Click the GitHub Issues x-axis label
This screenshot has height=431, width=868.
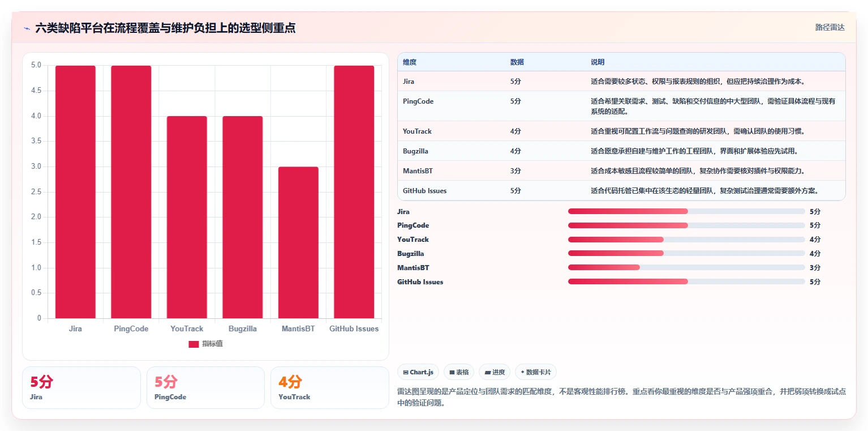[354, 329]
